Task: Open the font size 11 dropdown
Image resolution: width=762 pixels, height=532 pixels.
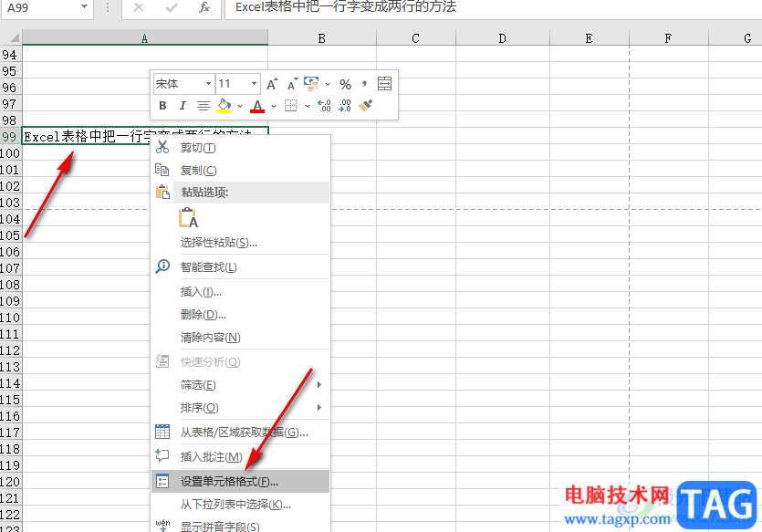Action: 254,84
